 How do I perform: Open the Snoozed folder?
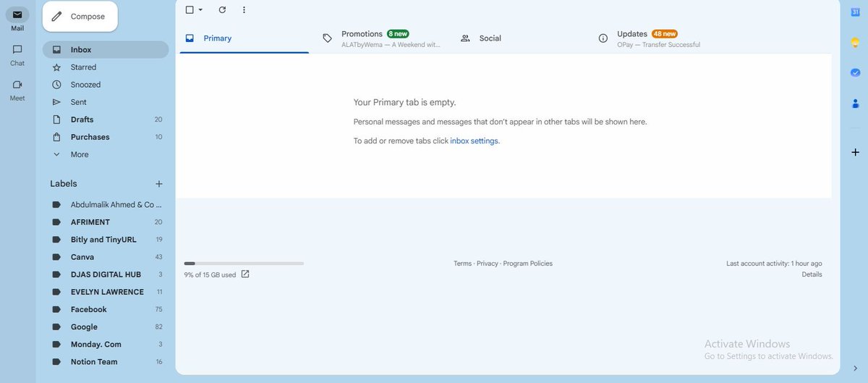[x=106, y=85]
